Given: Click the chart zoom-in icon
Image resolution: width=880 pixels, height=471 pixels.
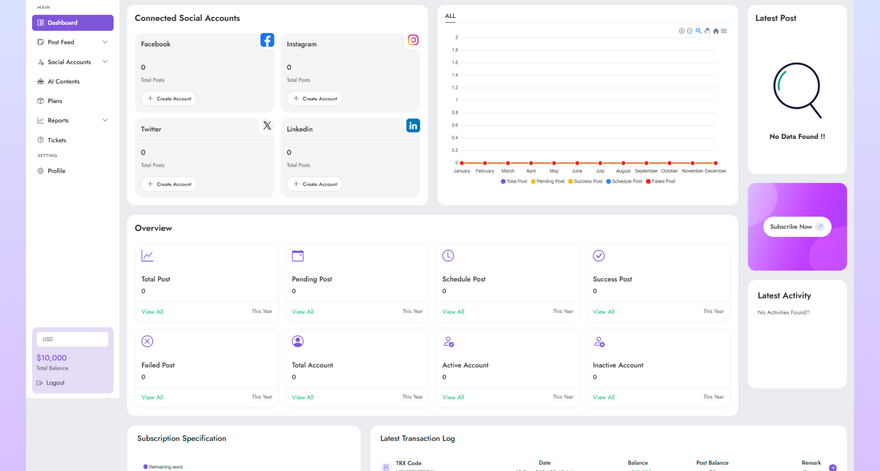Looking at the screenshot, I should pyautogui.click(x=682, y=31).
